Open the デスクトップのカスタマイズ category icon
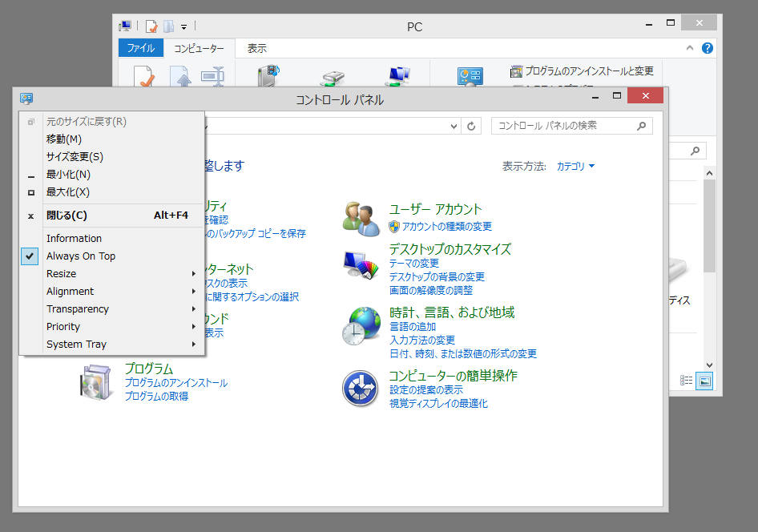Image resolution: width=758 pixels, height=532 pixels. (361, 260)
